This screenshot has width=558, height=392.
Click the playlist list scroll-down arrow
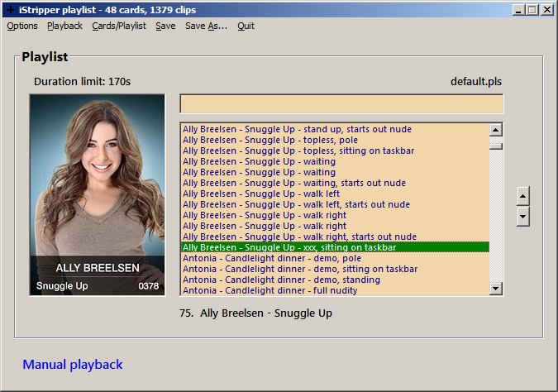[x=496, y=288]
